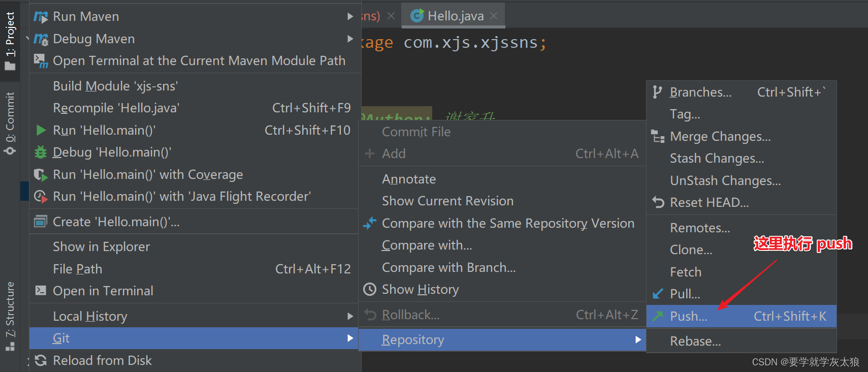Click the Merge Changes icon
The image size is (868, 372).
pos(658,136)
